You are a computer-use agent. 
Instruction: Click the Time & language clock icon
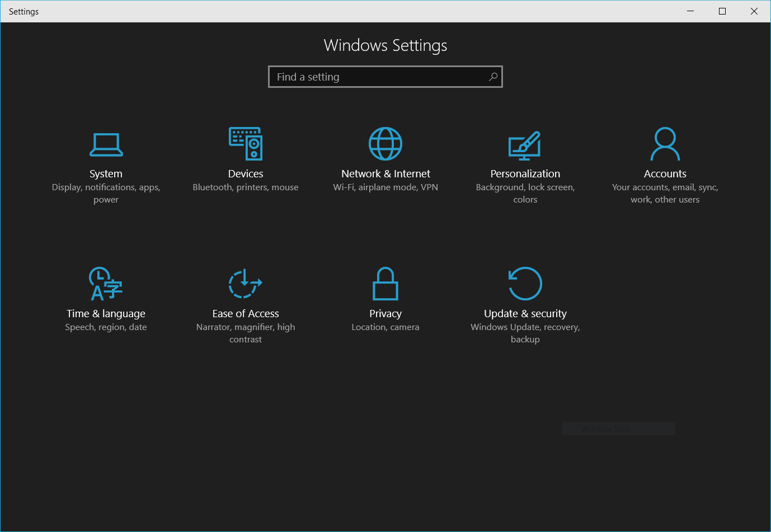105,284
